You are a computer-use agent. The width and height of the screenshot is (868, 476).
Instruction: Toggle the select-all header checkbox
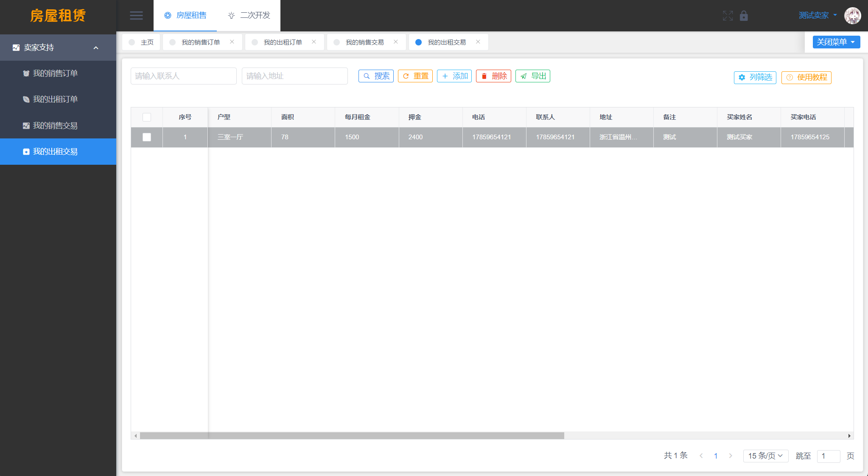[x=147, y=117]
